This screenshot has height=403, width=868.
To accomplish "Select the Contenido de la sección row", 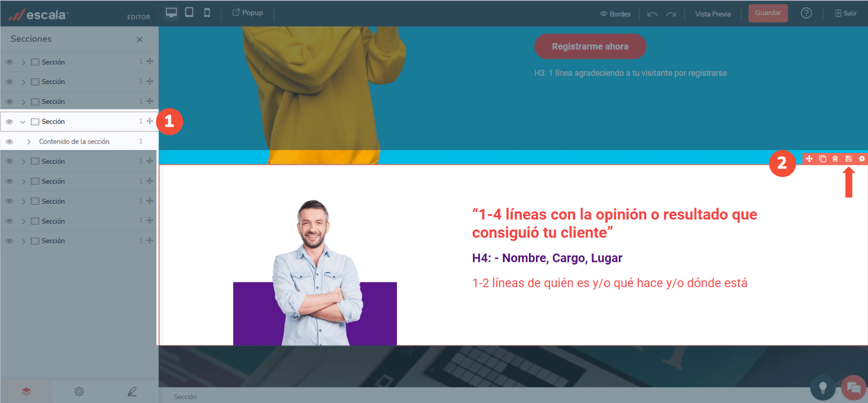I will (79, 141).
